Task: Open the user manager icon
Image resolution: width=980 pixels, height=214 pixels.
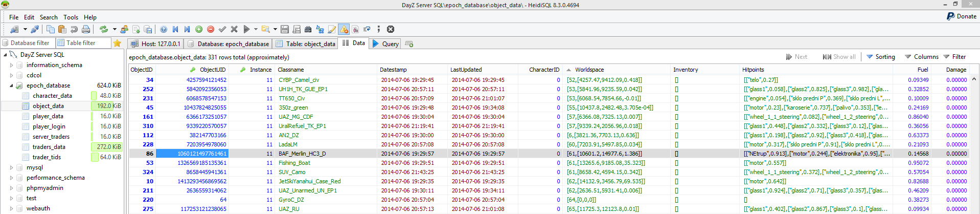Action: [x=124, y=29]
